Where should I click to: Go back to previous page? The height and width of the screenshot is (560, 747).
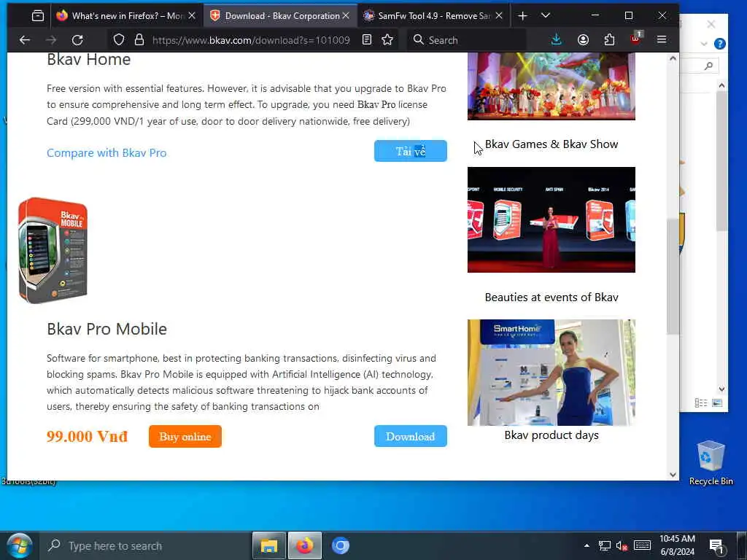point(25,40)
